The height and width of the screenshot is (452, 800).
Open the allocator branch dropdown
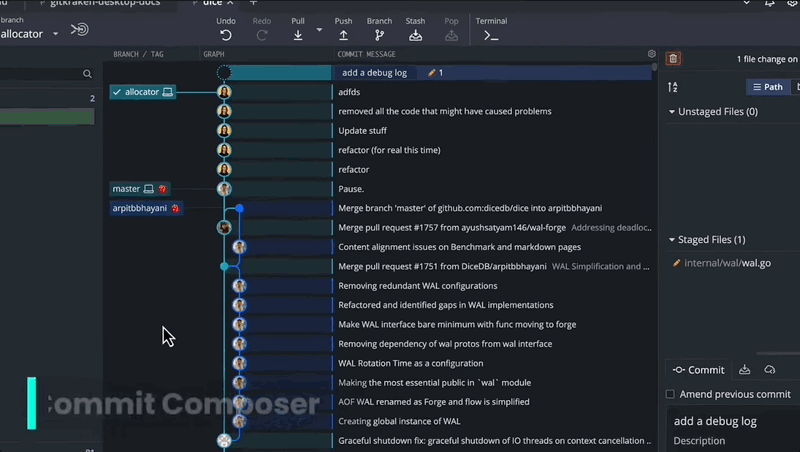(x=55, y=34)
